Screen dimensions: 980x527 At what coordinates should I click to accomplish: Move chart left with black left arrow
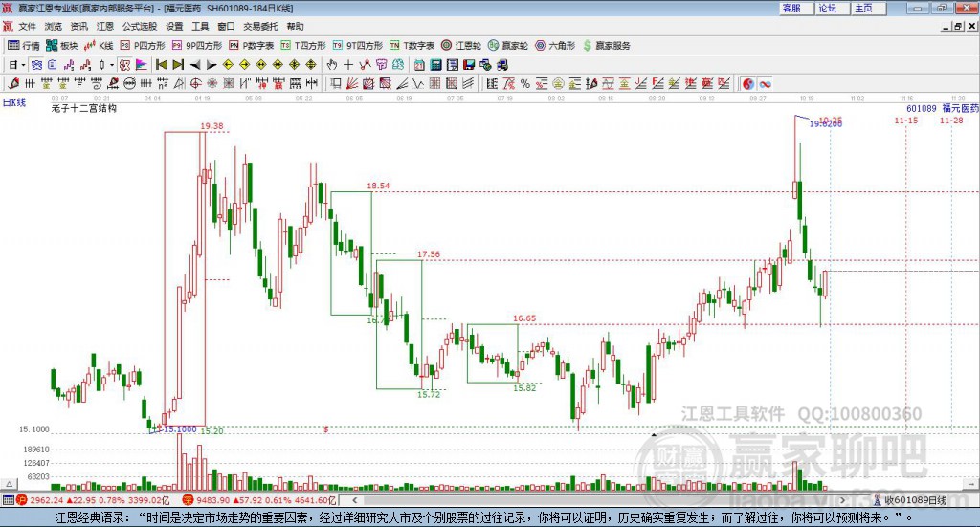[x=195, y=65]
